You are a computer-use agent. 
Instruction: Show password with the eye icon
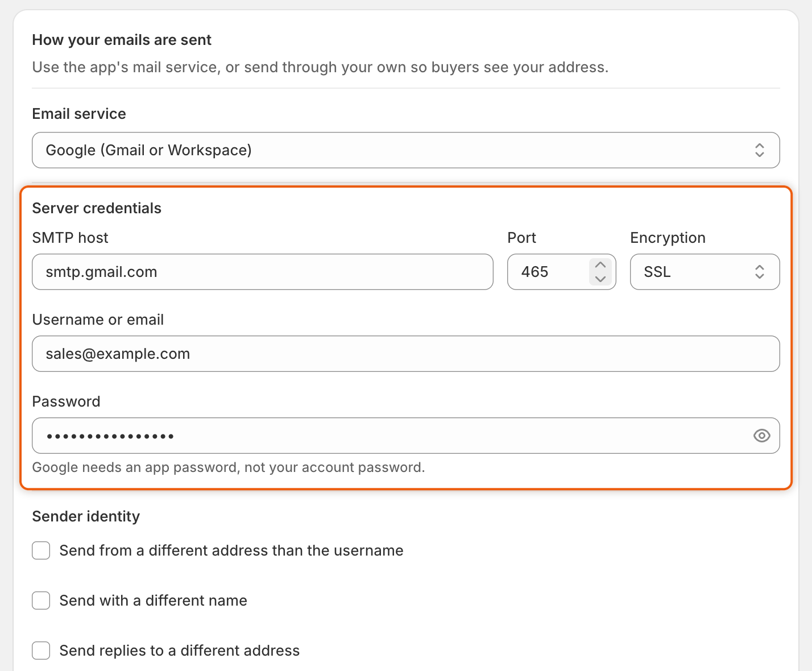click(x=761, y=436)
